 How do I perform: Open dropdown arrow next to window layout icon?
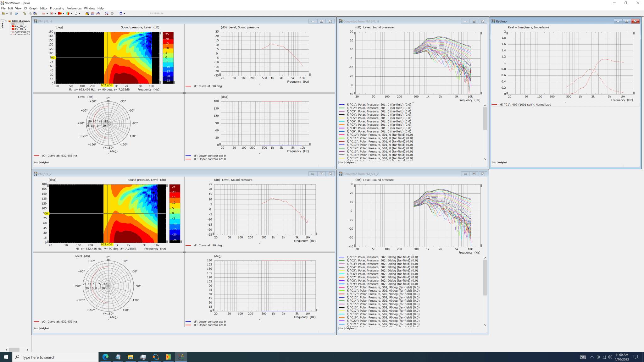pos(124,14)
